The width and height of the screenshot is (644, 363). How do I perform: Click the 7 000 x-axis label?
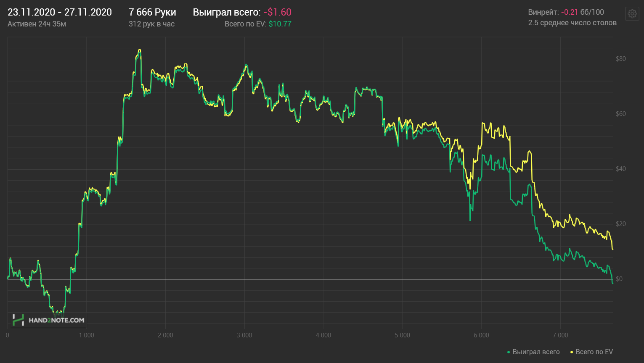(x=560, y=335)
